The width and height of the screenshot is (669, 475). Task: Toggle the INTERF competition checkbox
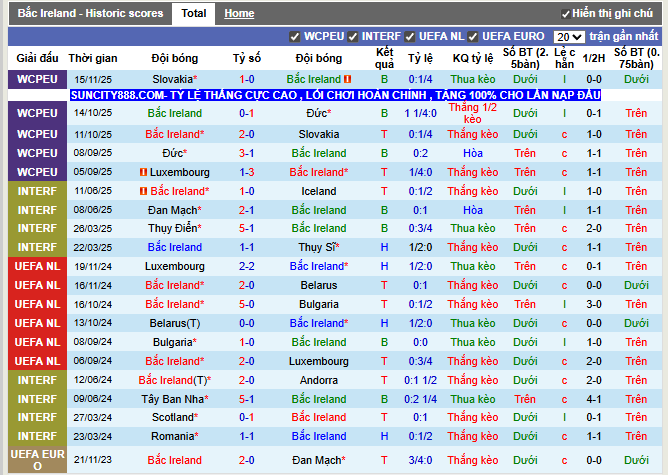tap(354, 36)
